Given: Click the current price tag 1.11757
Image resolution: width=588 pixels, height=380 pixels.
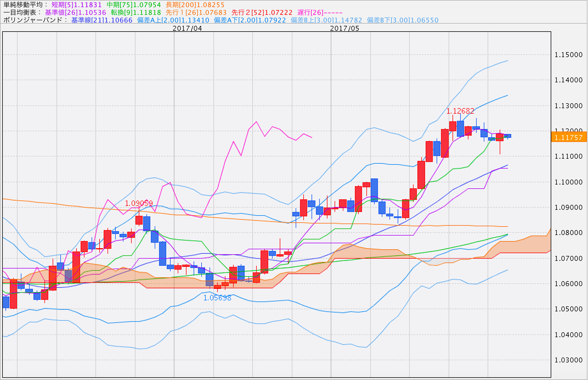Looking at the screenshot, I should 569,137.
